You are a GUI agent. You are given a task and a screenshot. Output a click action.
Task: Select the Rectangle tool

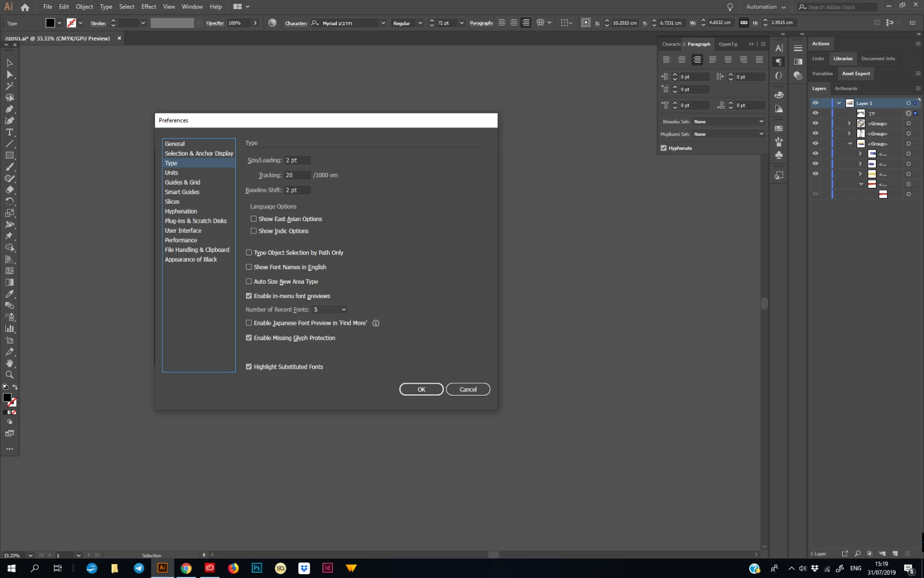[x=9, y=155]
